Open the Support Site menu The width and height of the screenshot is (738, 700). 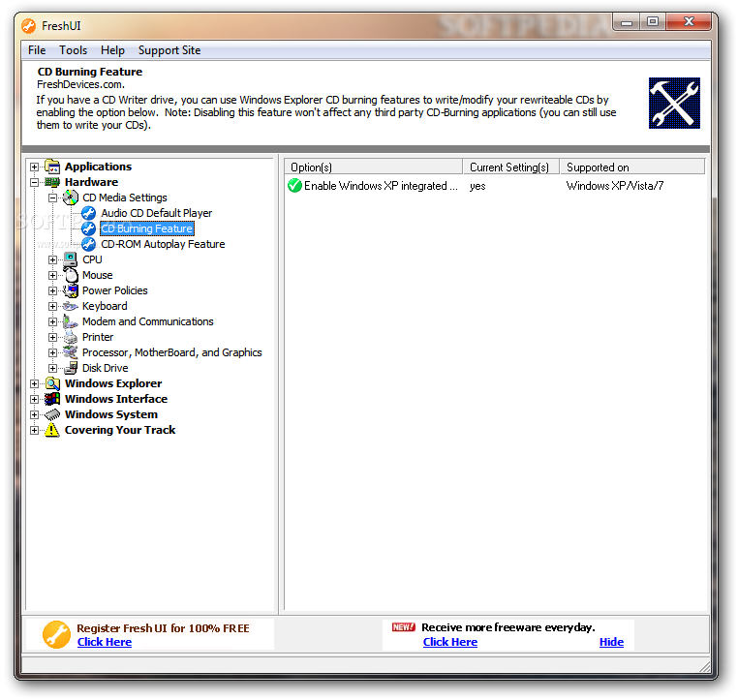tap(169, 50)
